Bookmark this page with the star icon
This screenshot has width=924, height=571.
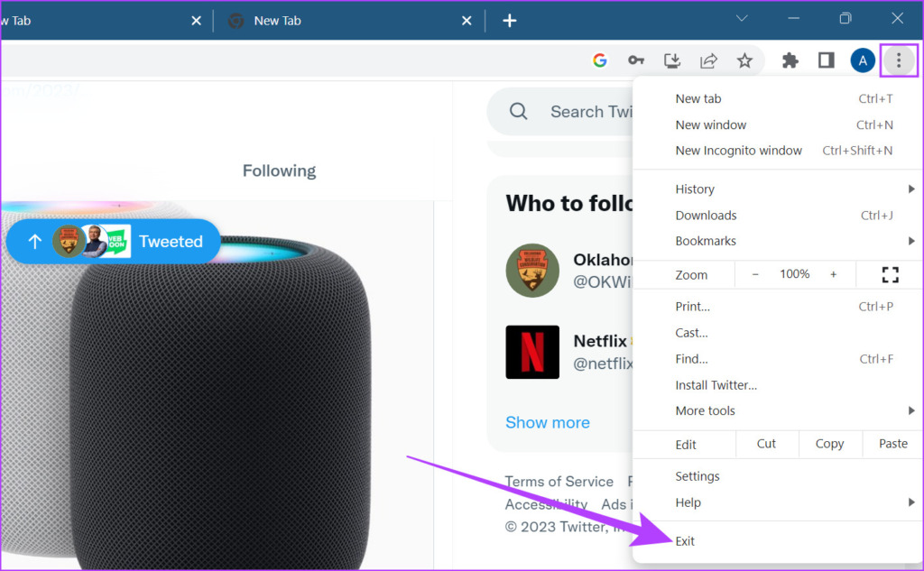pyautogui.click(x=744, y=60)
